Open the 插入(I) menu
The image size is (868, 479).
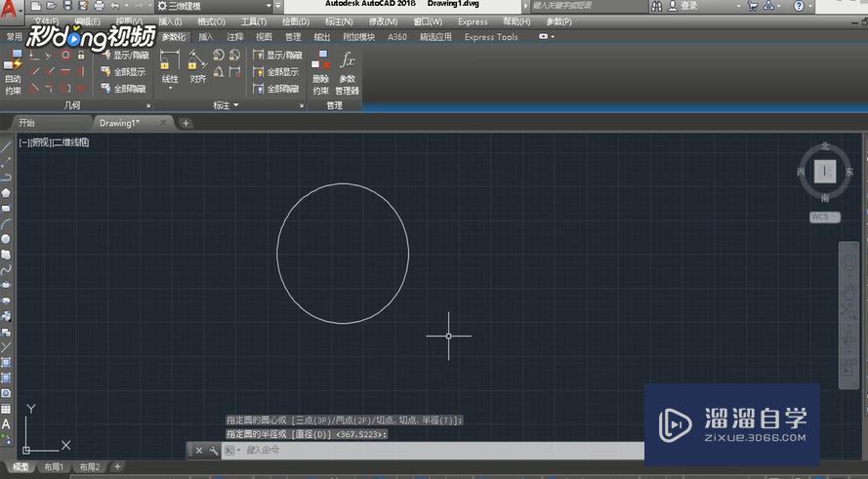[170, 21]
